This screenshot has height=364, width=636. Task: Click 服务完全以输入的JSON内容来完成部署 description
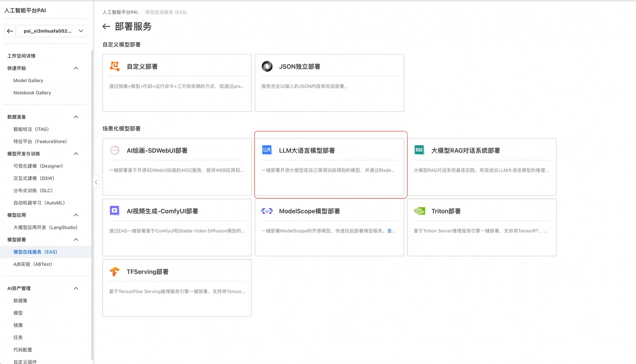tap(304, 86)
